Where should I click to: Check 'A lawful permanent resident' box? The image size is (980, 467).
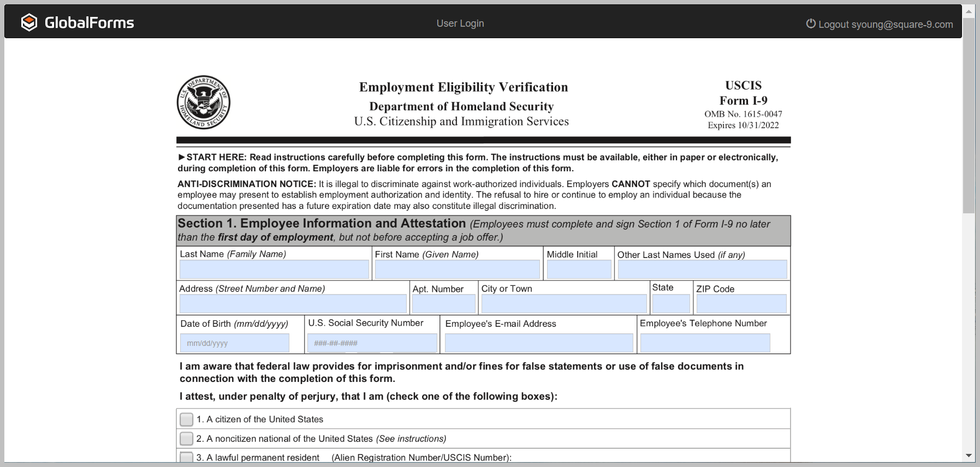coord(187,457)
